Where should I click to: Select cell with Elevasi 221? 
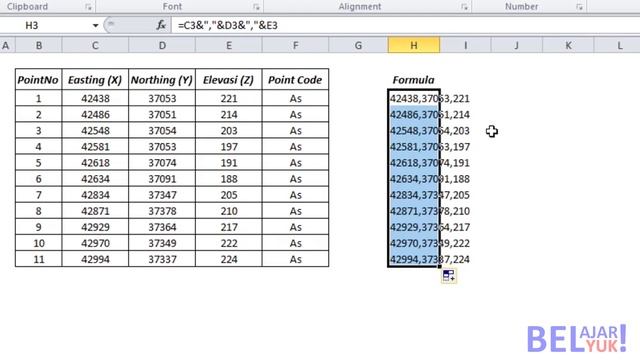(229, 98)
